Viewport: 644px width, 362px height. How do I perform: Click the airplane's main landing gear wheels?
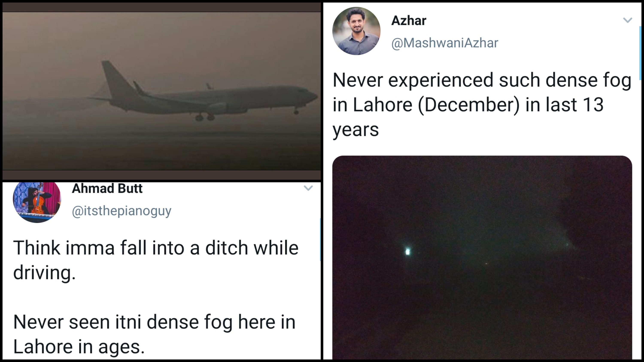coord(205,117)
